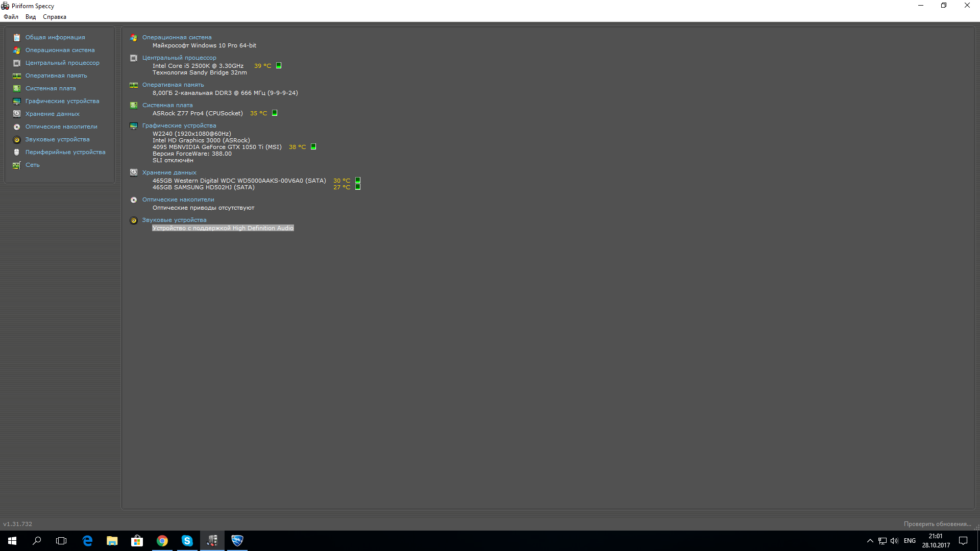The width and height of the screenshot is (980, 551).
Task: Open the volume control in the tray
Action: 894,541
